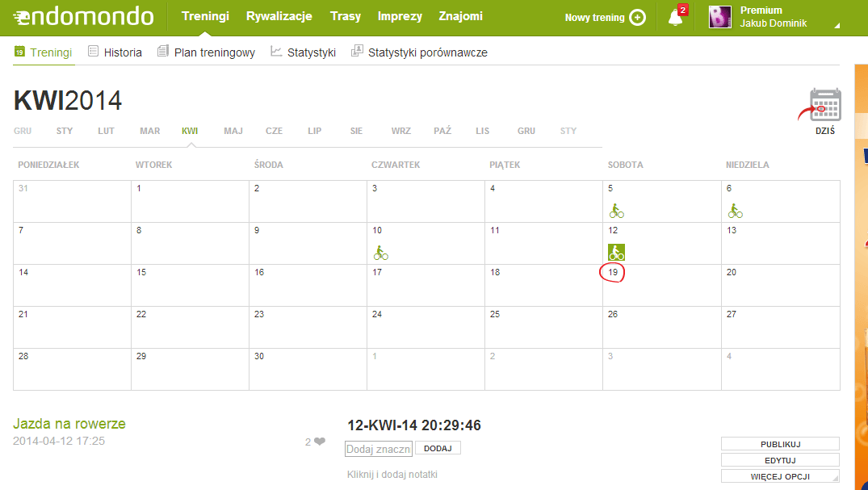Jump to today with the DZIŚ calendar icon
The image size is (868, 490).
pos(825,111)
